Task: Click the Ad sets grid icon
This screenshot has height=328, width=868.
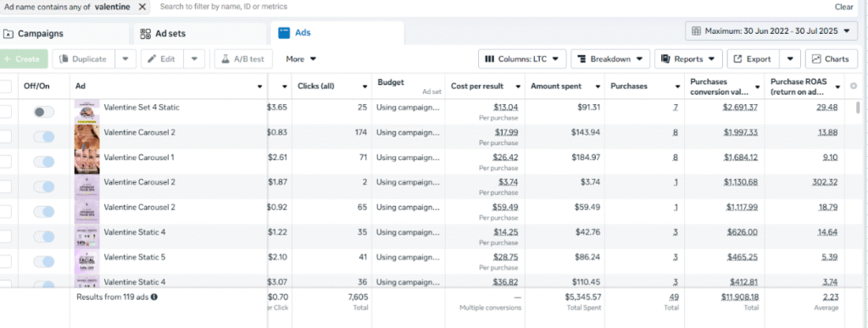Action: 146,34
